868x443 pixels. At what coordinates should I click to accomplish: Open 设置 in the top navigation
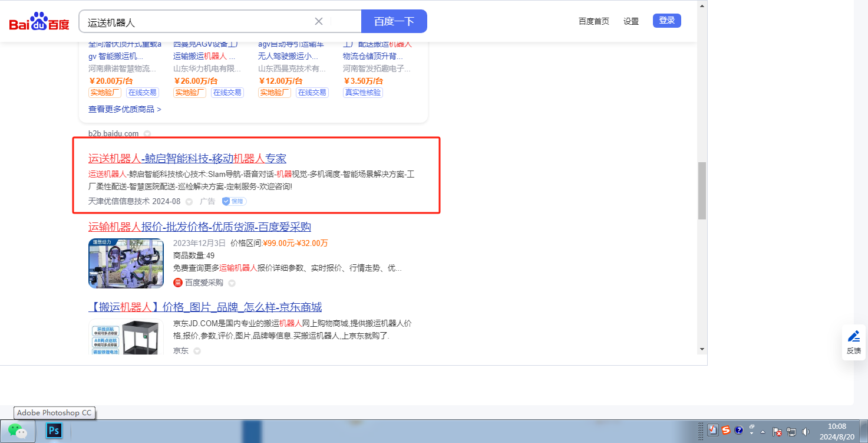pyautogui.click(x=631, y=21)
